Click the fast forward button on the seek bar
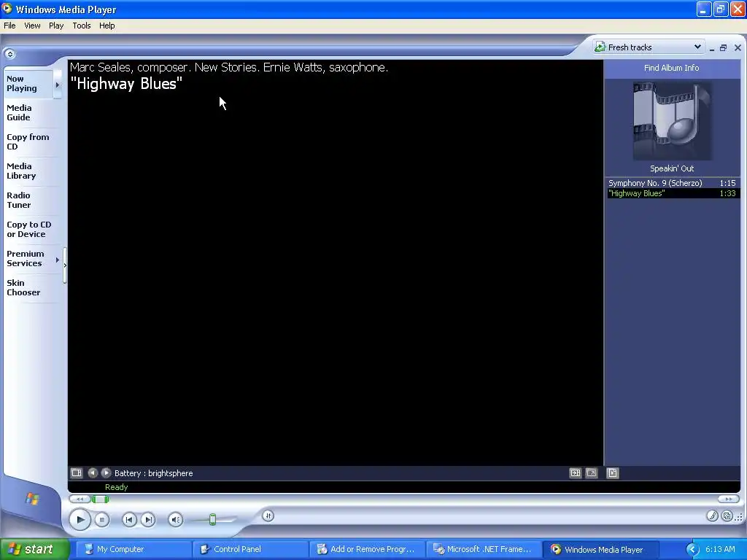This screenshot has height=560, width=747. pos(729,499)
